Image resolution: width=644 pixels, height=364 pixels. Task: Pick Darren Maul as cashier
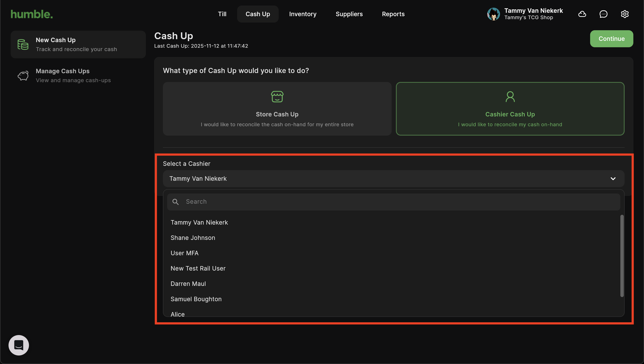[188, 284]
